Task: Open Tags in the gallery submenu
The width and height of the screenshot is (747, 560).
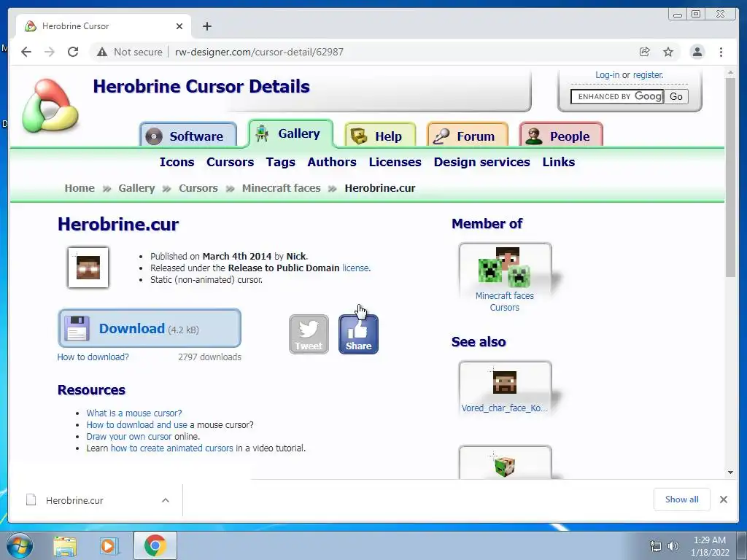Action: point(281,162)
